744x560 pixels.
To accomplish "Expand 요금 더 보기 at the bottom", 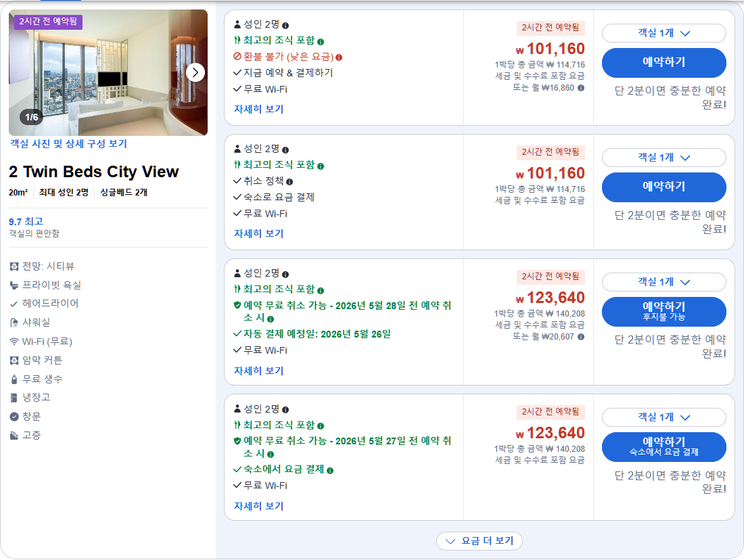I will pos(480,541).
